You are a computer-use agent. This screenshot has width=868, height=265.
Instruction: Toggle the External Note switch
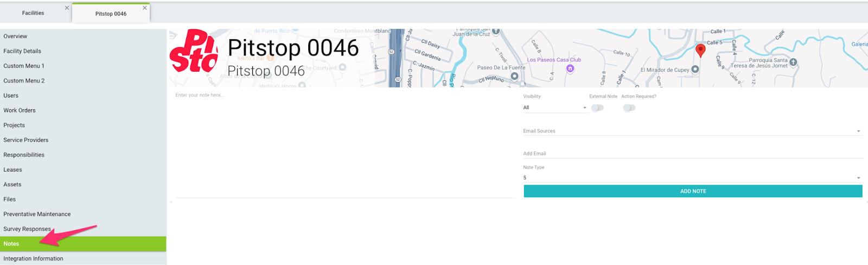click(x=597, y=108)
